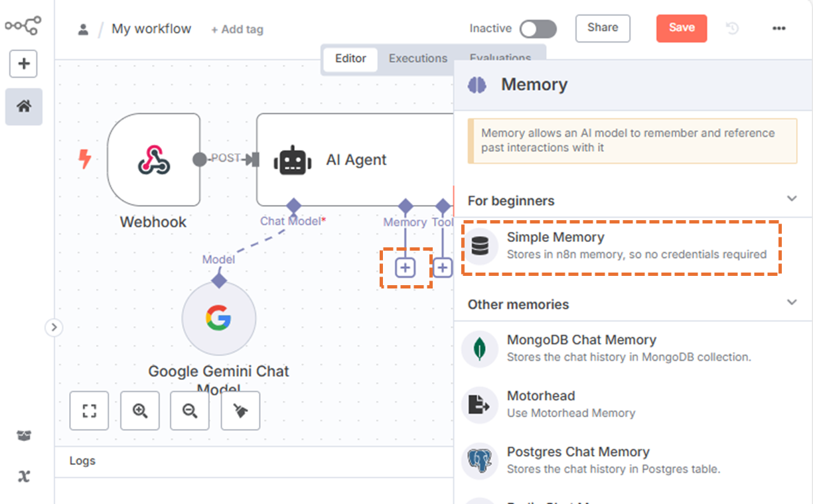Select the Webhook node
Image resolution: width=813 pixels, height=504 pixels.
point(154,159)
